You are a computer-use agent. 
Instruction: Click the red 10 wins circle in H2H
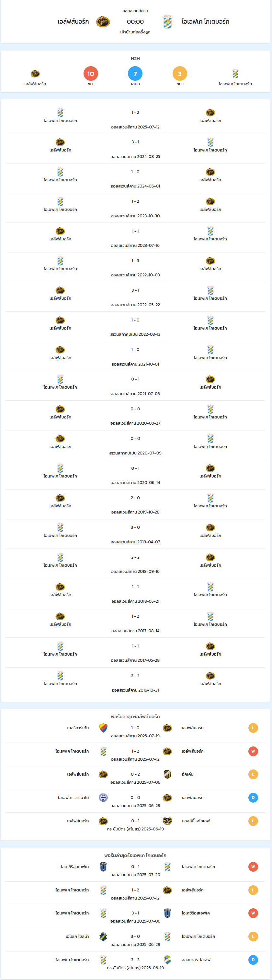pyautogui.click(x=91, y=73)
